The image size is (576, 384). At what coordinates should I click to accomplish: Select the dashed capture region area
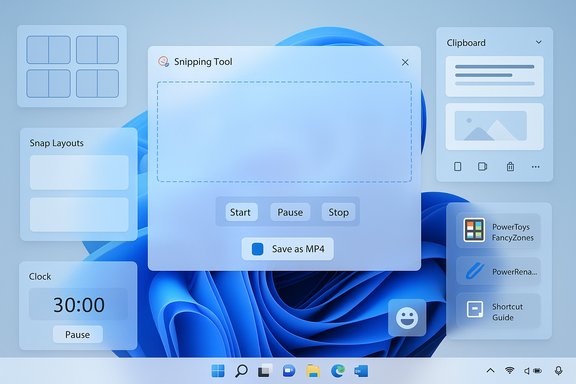coord(284,132)
